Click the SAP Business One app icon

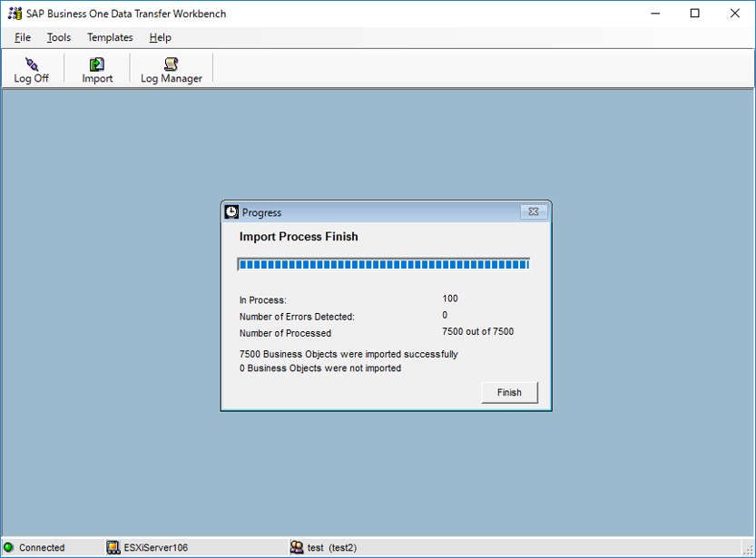coord(15,14)
